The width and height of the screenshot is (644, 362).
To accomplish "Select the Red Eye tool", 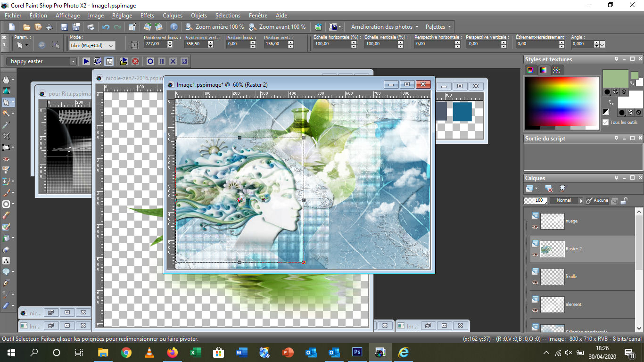I will 6,159.
